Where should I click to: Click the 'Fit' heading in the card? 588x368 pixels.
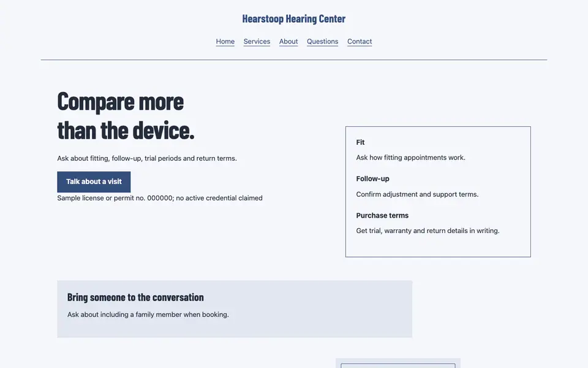pyautogui.click(x=360, y=142)
